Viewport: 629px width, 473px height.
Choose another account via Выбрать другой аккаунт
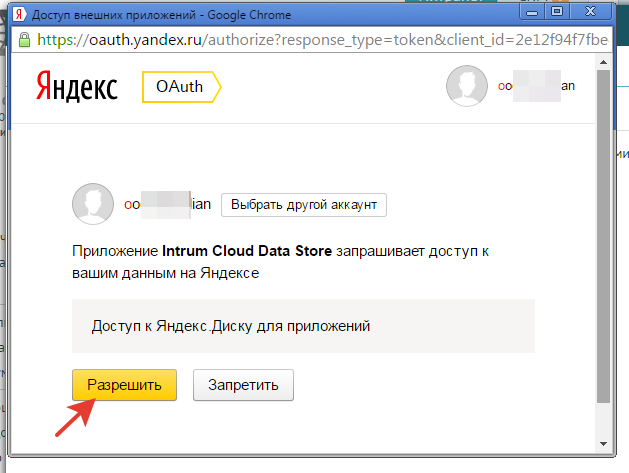click(x=304, y=205)
